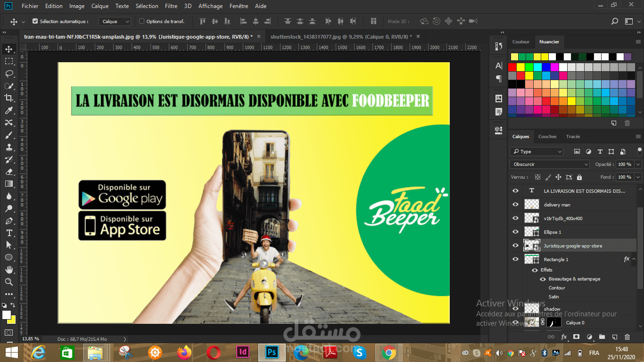This screenshot has height=362, width=644.
Task: Hide the LA LIVRAISON text layer
Action: pyautogui.click(x=515, y=191)
